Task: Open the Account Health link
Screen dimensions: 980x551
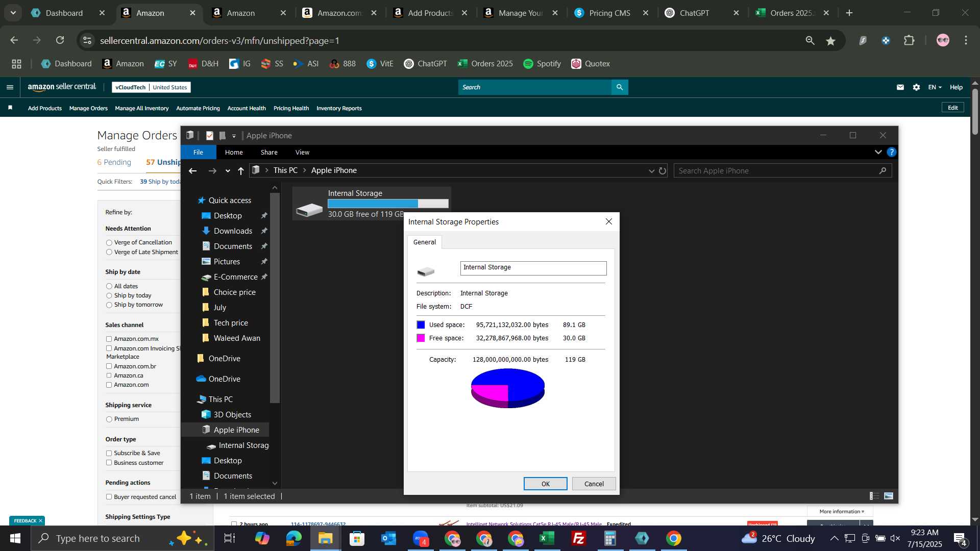Action: click(x=247, y=108)
